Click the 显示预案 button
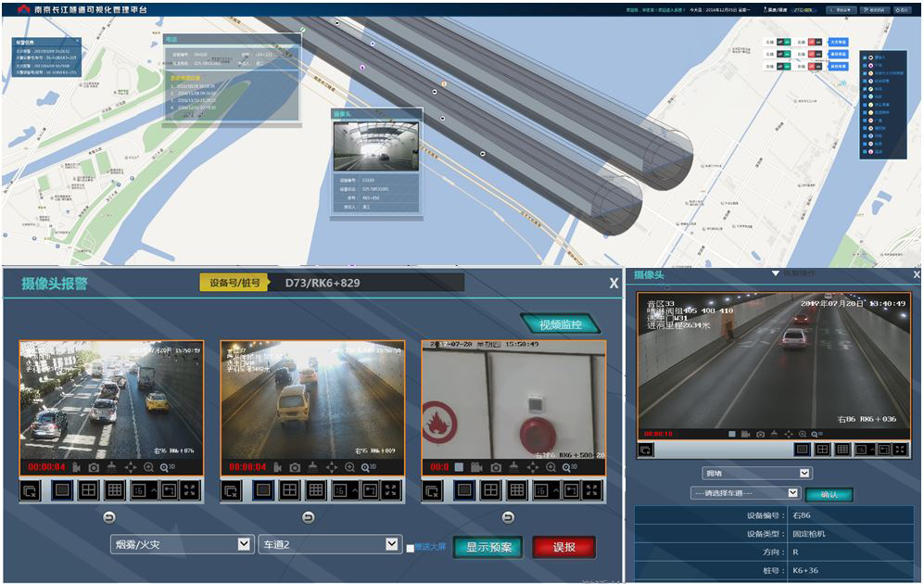This screenshot has width=924, height=584. (488, 547)
